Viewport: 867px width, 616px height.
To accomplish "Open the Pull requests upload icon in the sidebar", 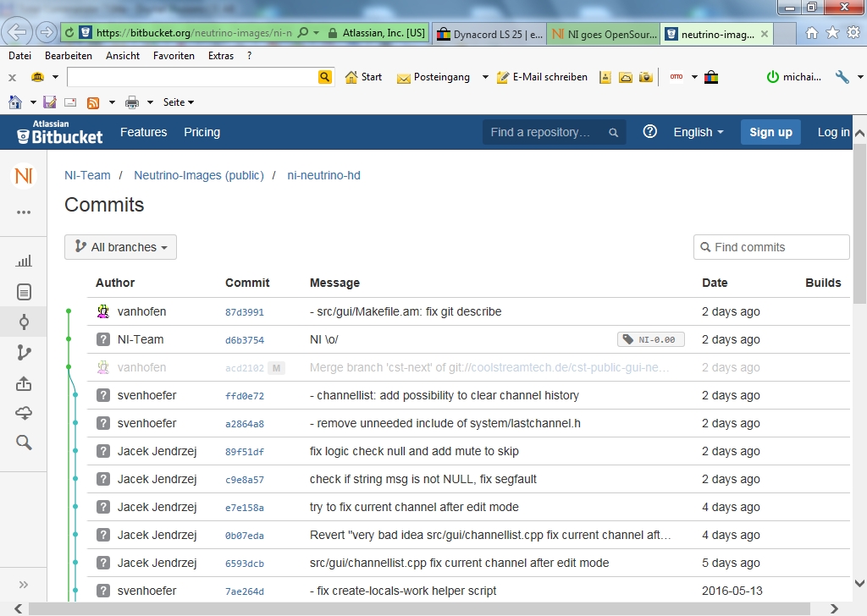I will pos(24,383).
